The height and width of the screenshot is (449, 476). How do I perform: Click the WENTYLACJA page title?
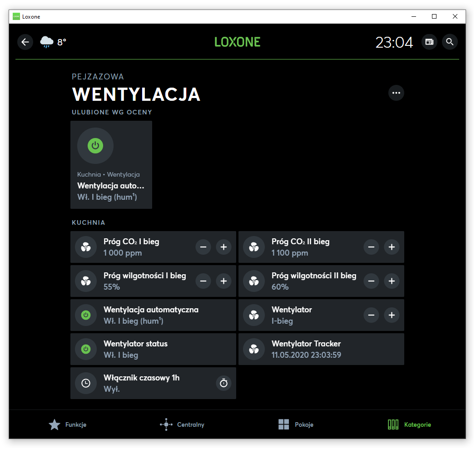(136, 94)
